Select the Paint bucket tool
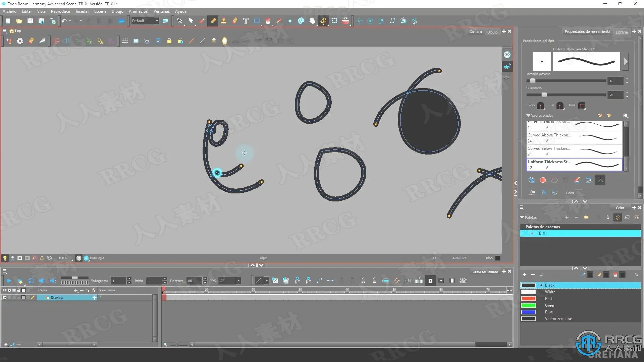The height and width of the screenshot is (362, 644). click(x=268, y=21)
